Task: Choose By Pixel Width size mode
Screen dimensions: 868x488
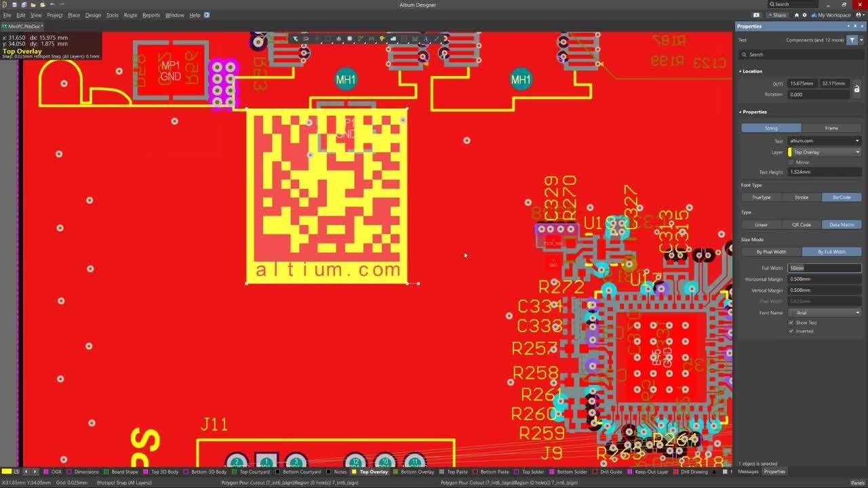Action: (771, 251)
